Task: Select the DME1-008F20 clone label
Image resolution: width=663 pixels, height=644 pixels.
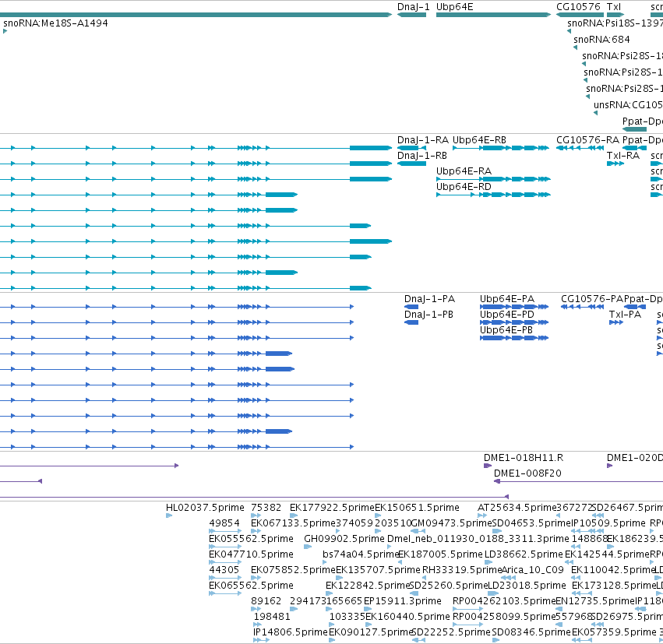Action: point(527,473)
